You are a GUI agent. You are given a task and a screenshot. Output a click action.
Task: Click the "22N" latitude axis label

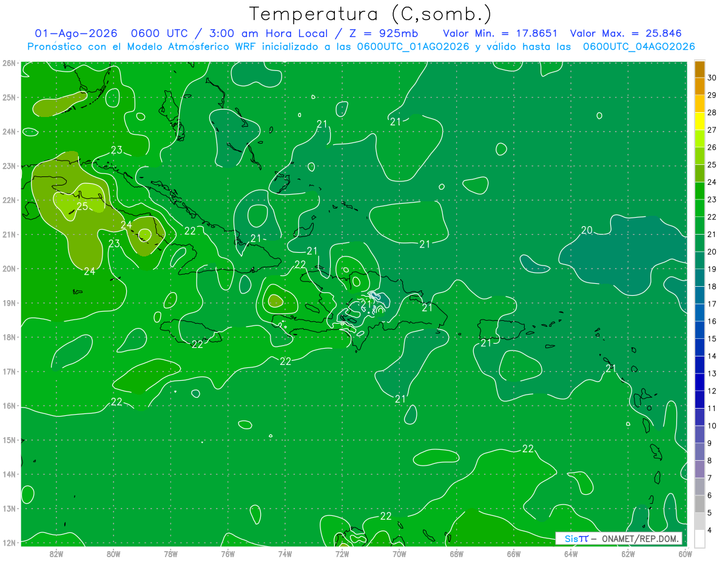[9, 200]
